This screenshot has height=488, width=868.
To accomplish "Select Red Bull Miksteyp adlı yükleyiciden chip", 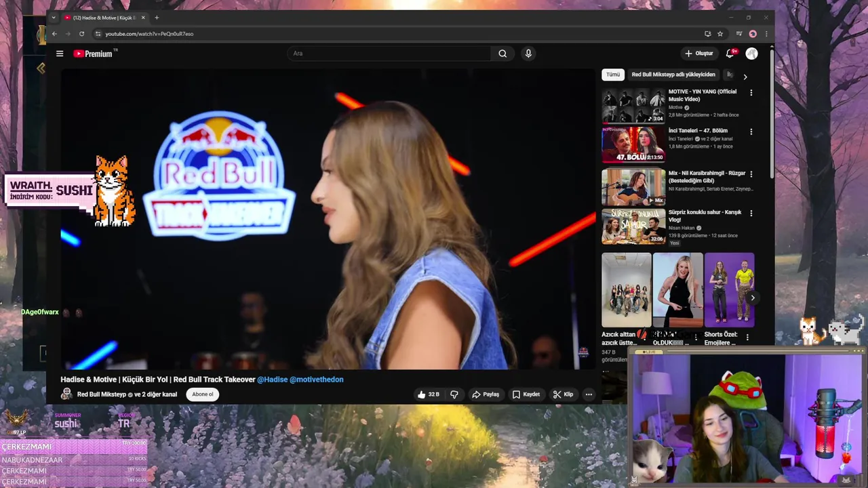I will 673,75.
